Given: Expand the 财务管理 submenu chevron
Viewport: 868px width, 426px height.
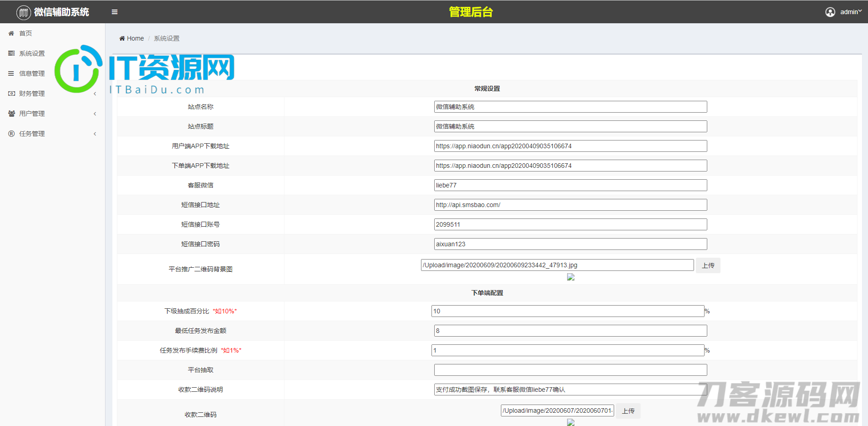Looking at the screenshot, I should [95, 94].
